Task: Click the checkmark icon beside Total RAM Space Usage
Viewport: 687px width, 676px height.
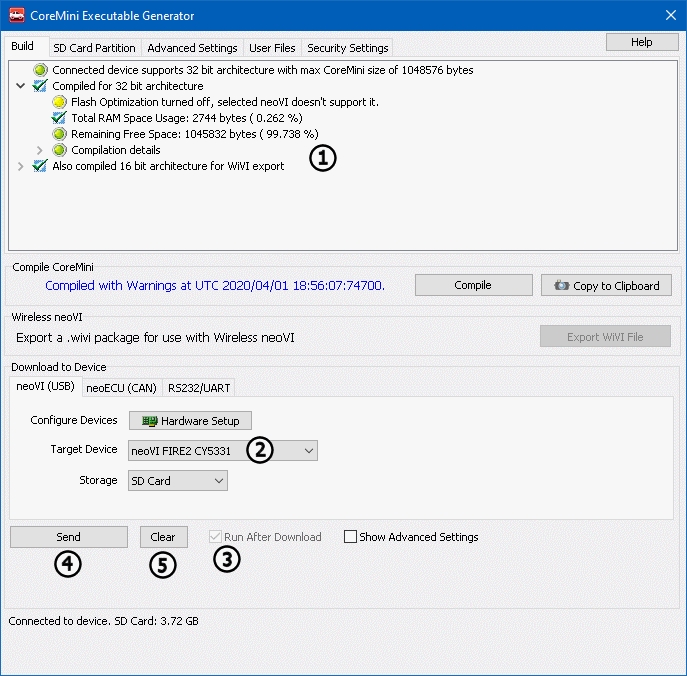Action: coord(59,118)
